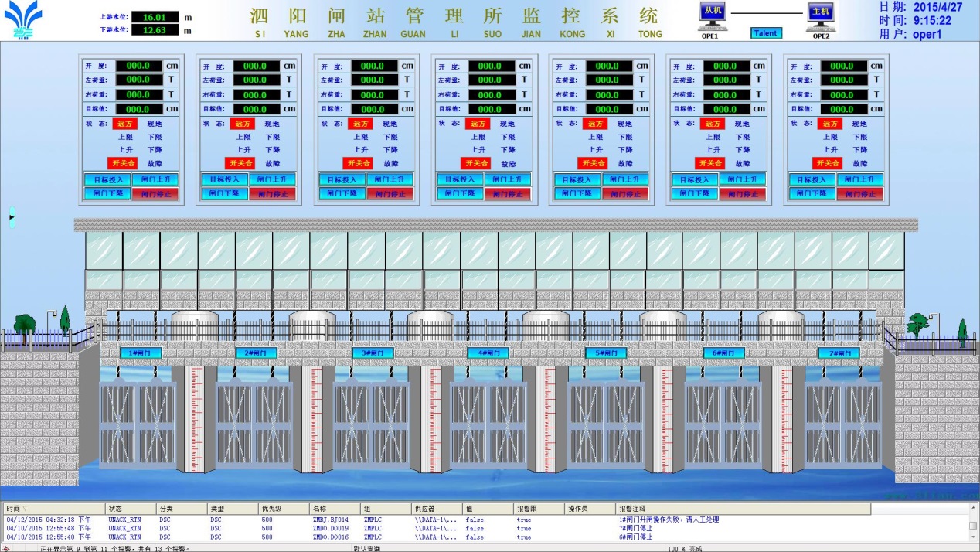
Task: Click the 分类 column header
Action: click(x=182, y=509)
